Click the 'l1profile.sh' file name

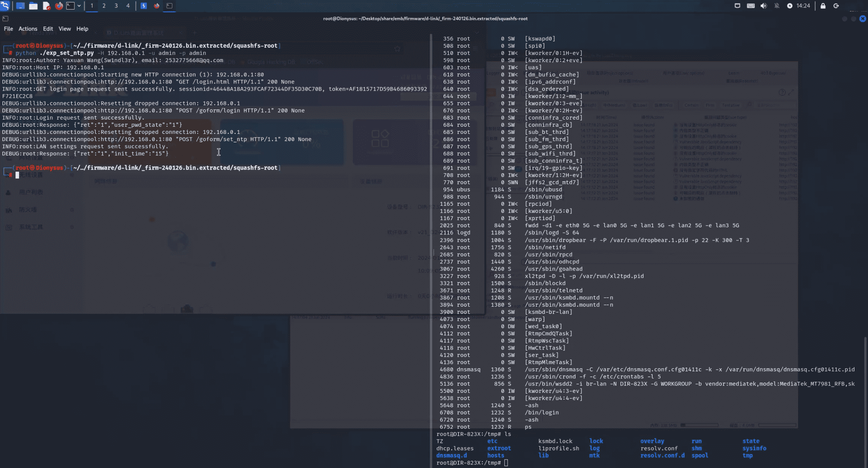point(559,448)
